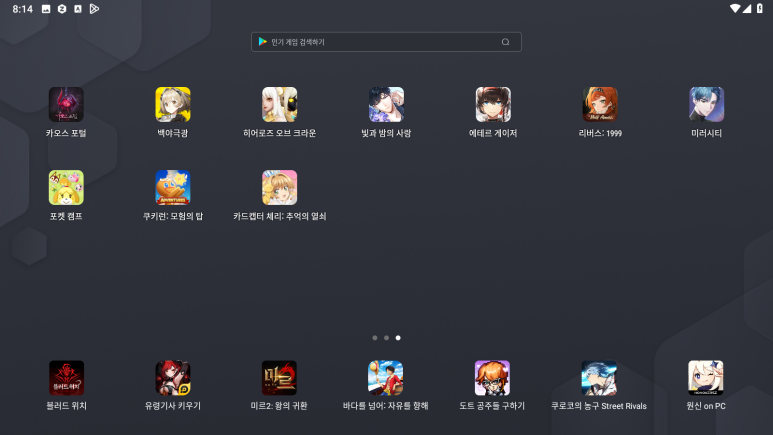Launch the 바다를 넘어: 자유를 향해 icon
Viewport: 773px width, 435px height.
point(386,378)
